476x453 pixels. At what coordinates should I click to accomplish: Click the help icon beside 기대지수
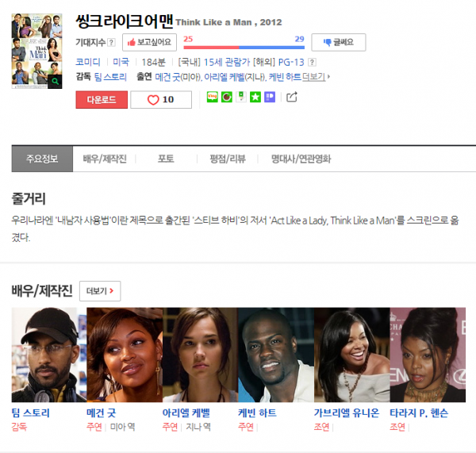(x=111, y=43)
